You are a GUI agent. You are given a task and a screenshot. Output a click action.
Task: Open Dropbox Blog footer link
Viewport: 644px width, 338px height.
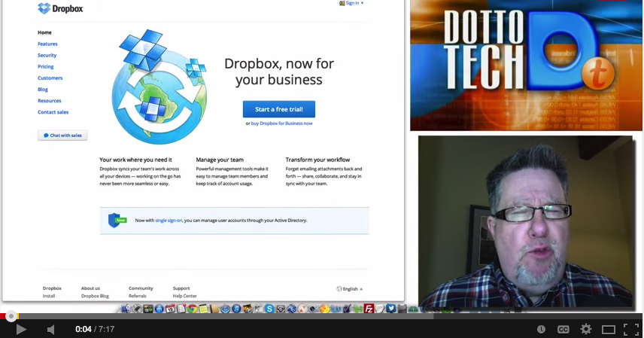(95, 296)
